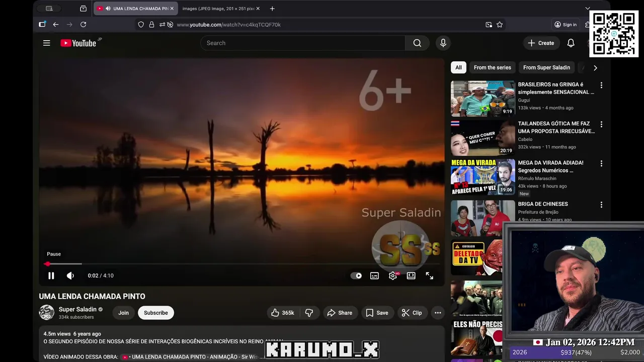This screenshot has width=644, height=362.
Task: Open more actions three-dot menu below video
Action: (438, 313)
